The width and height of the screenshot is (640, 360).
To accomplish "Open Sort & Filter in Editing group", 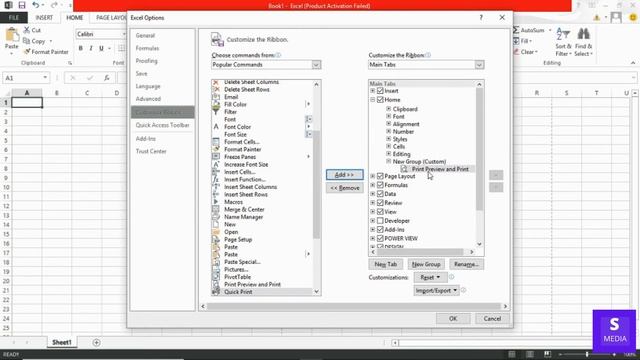I will 563,42.
